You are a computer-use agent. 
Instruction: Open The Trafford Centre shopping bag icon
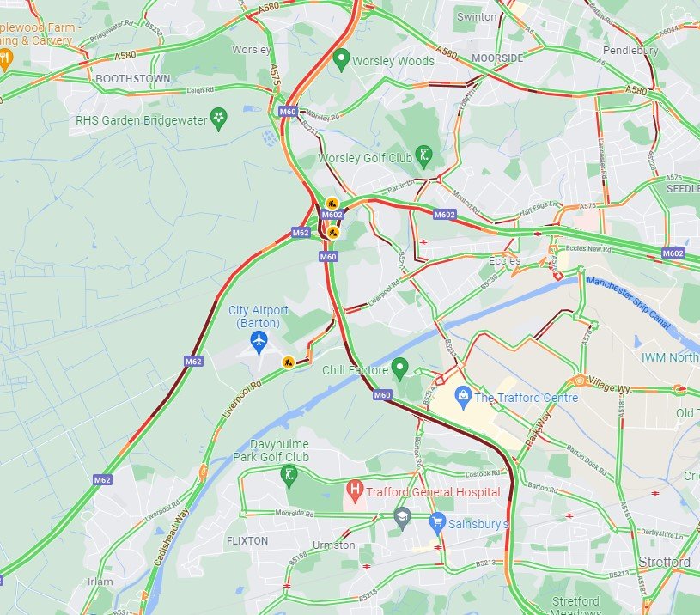coord(463,397)
